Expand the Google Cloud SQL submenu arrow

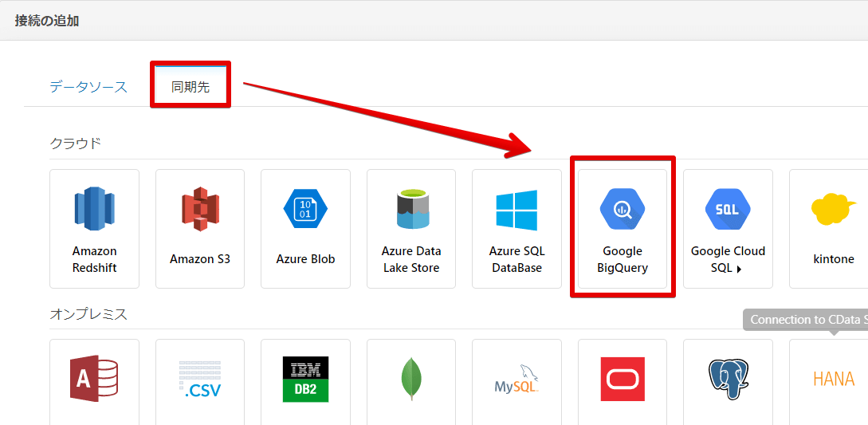tap(738, 270)
